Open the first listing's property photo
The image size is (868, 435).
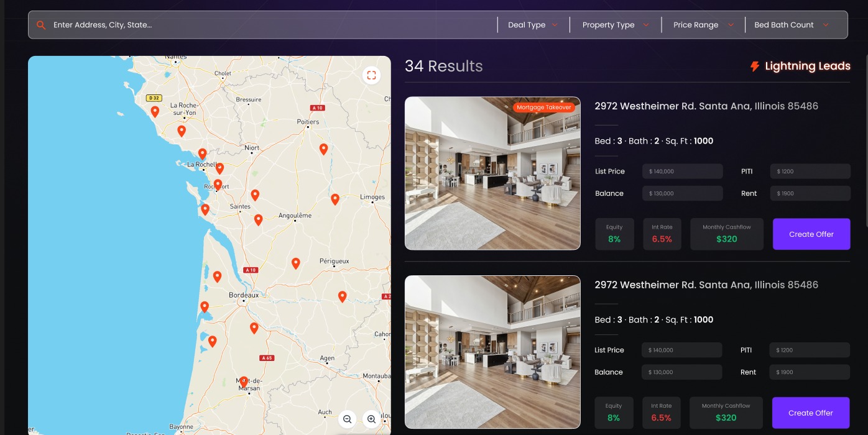coord(492,173)
